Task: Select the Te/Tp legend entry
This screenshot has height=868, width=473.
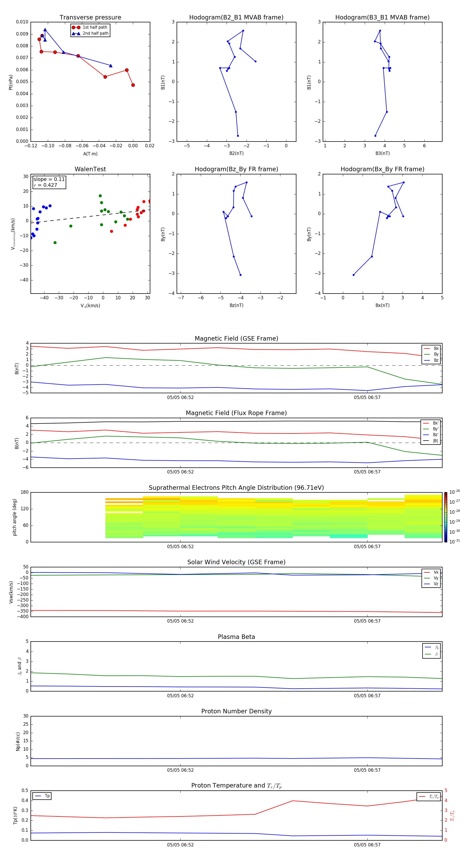Action: [429, 796]
